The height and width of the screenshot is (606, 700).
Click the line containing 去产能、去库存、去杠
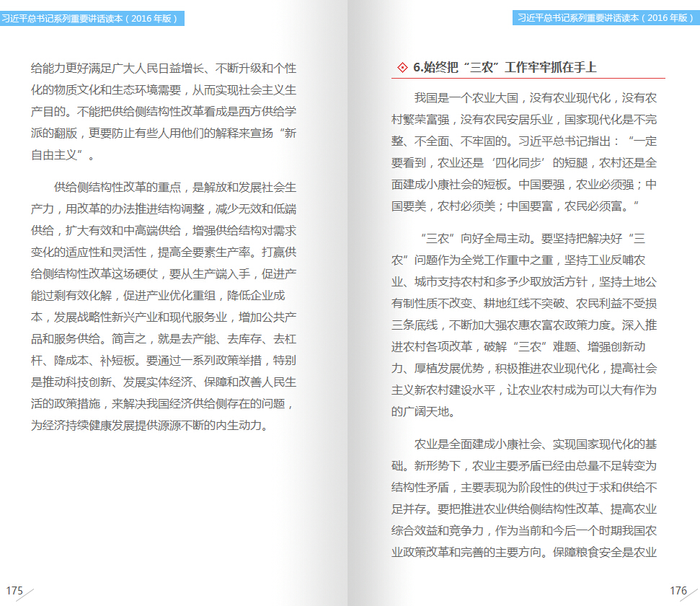point(164,339)
